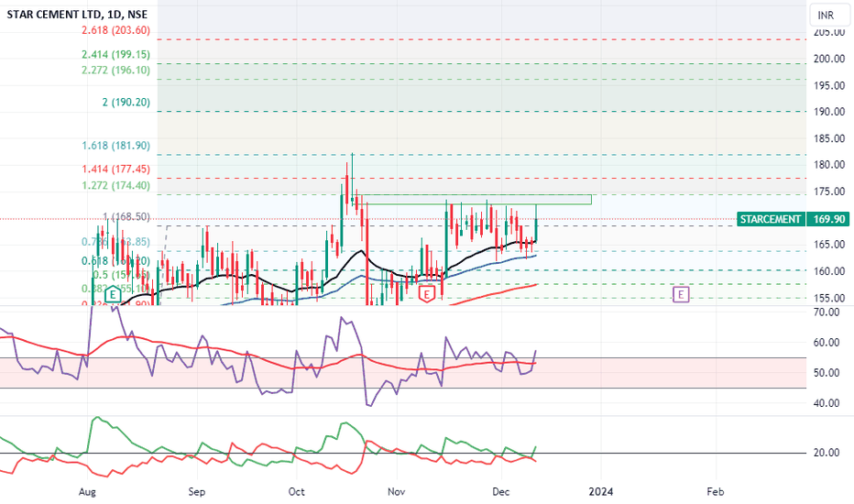Click the 200.00 price axis label
The height and width of the screenshot is (504, 854).
pyautogui.click(x=829, y=59)
